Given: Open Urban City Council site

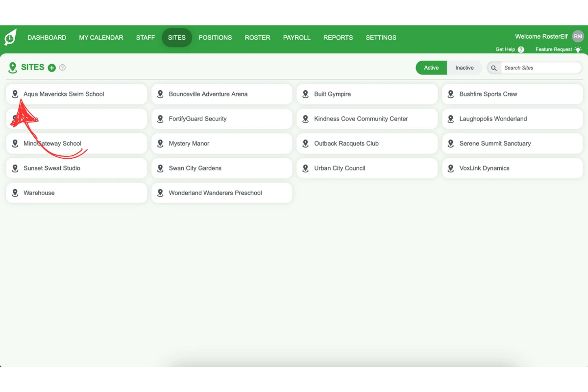Looking at the screenshot, I should (x=367, y=168).
